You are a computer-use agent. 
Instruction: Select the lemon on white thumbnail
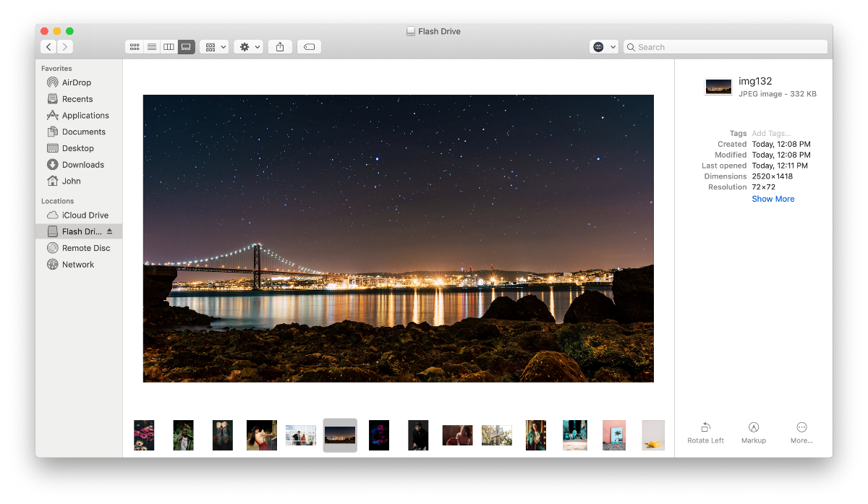tap(653, 435)
